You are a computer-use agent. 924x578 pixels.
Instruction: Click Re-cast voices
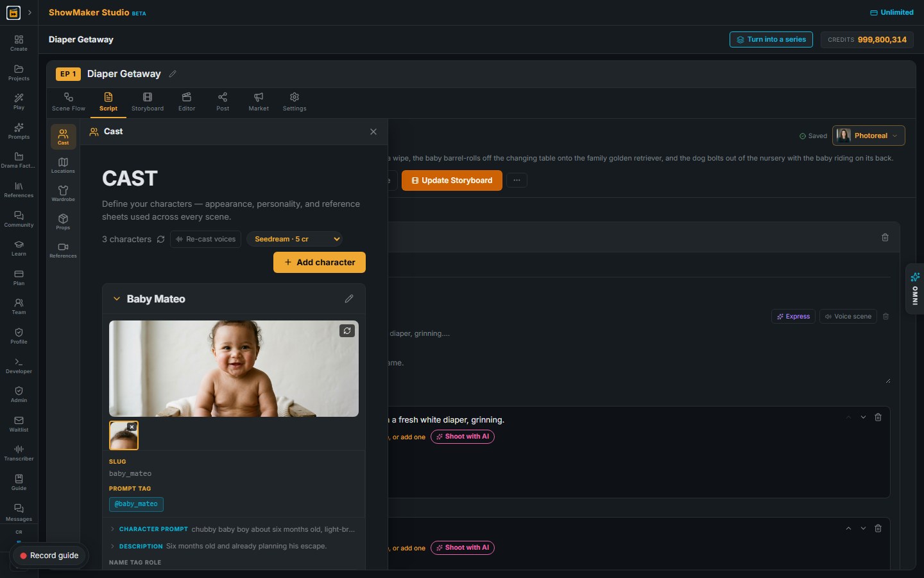click(x=205, y=239)
